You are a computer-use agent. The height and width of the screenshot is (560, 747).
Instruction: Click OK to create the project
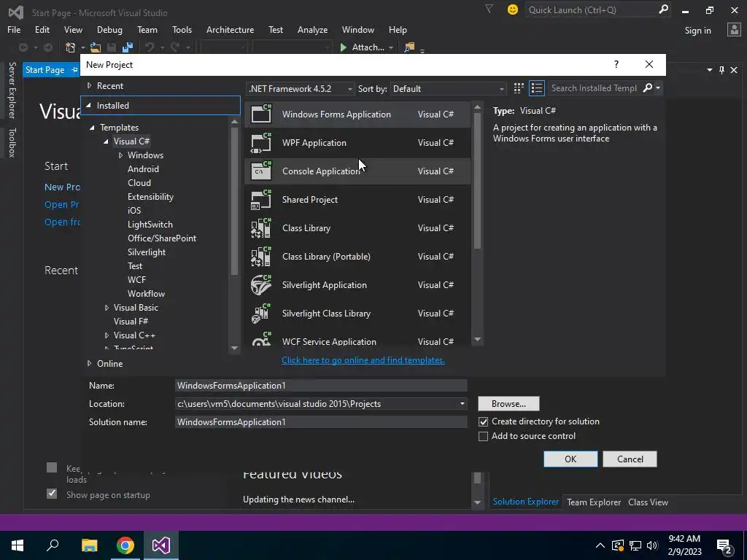click(570, 459)
